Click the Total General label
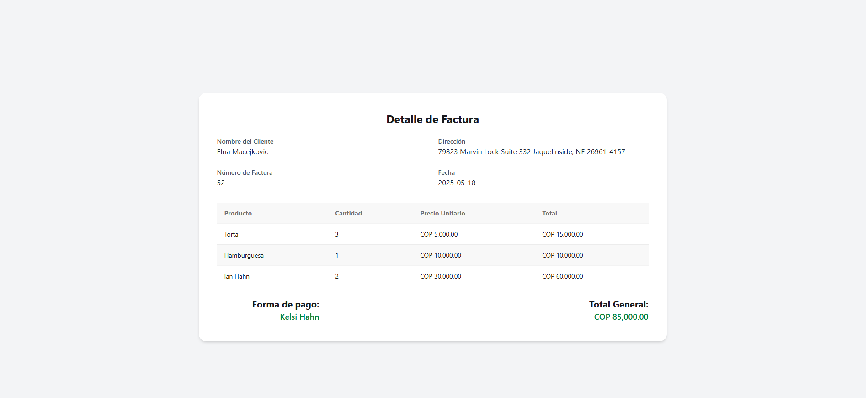 pos(618,304)
